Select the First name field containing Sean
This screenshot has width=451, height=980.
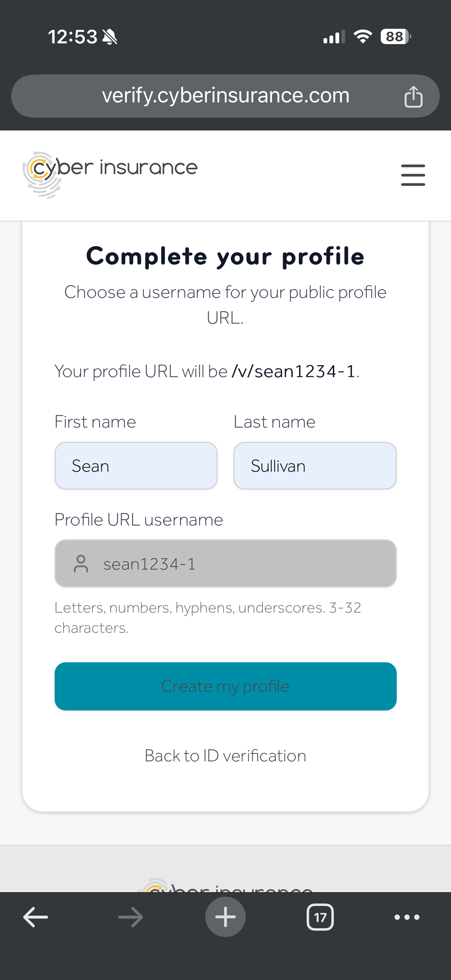tap(135, 466)
